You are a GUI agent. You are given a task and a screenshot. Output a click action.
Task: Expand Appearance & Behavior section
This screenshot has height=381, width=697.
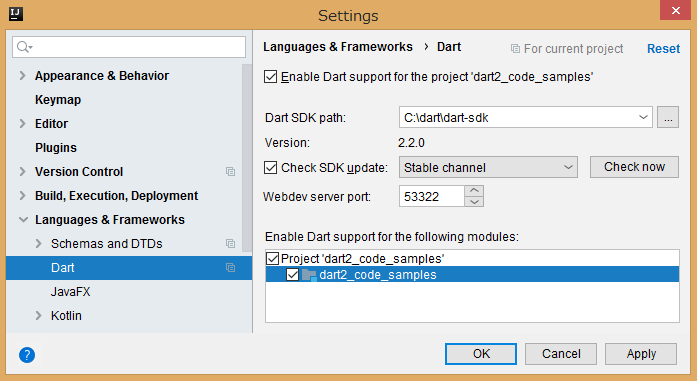click(x=23, y=76)
